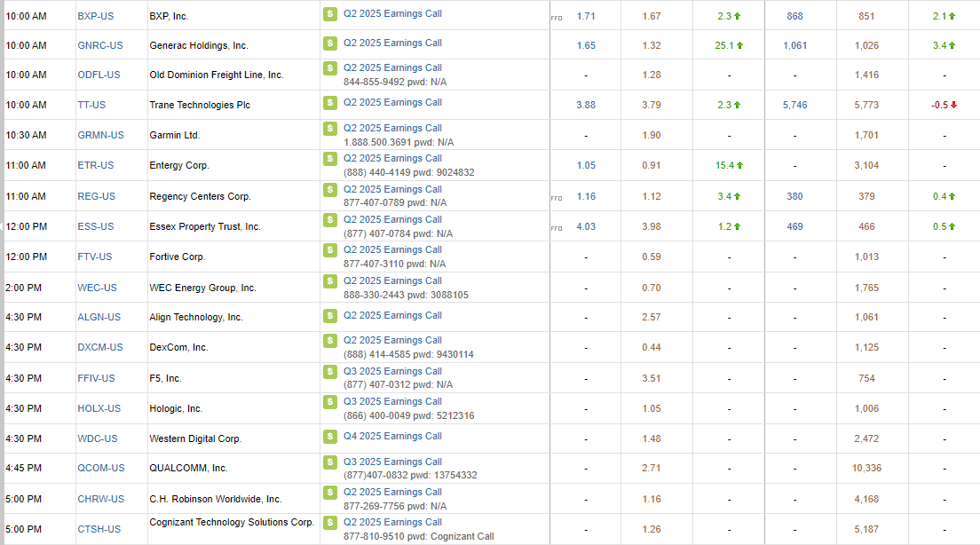The width and height of the screenshot is (980, 545).
Task: Click the green dollar icon for Essex Property Trust
Action: pyautogui.click(x=330, y=220)
